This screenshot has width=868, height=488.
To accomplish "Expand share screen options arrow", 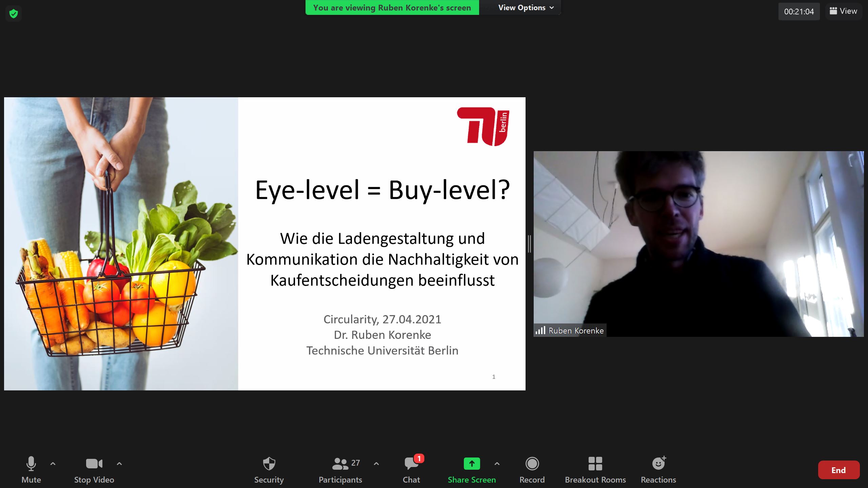I will (x=497, y=463).
